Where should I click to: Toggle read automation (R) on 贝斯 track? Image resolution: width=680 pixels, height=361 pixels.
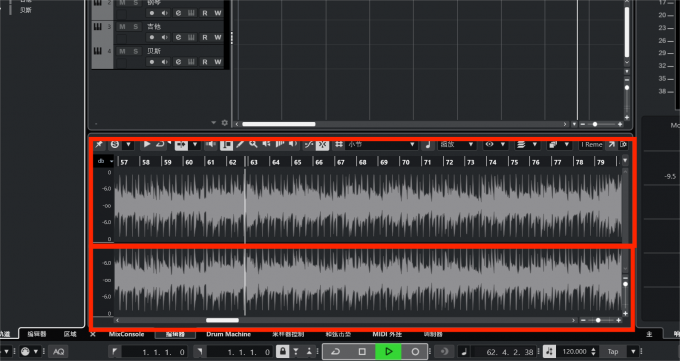(x=205, y=62)
